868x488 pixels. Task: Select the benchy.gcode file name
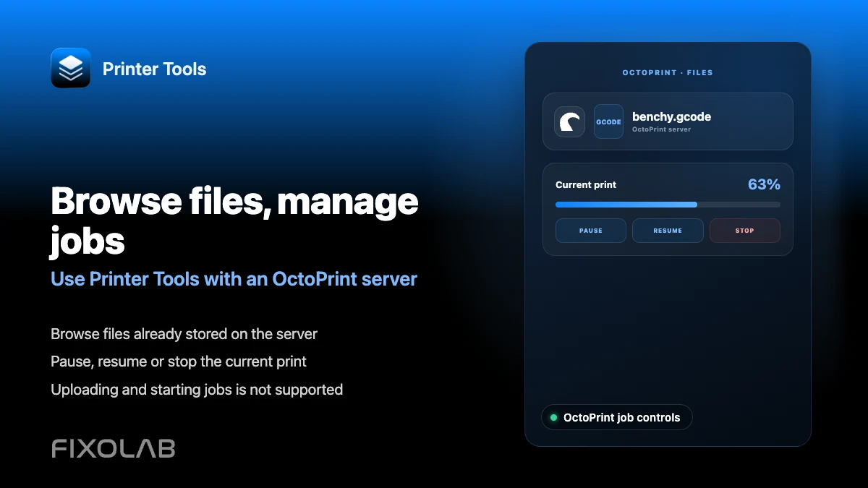click(x=672, y=116)
